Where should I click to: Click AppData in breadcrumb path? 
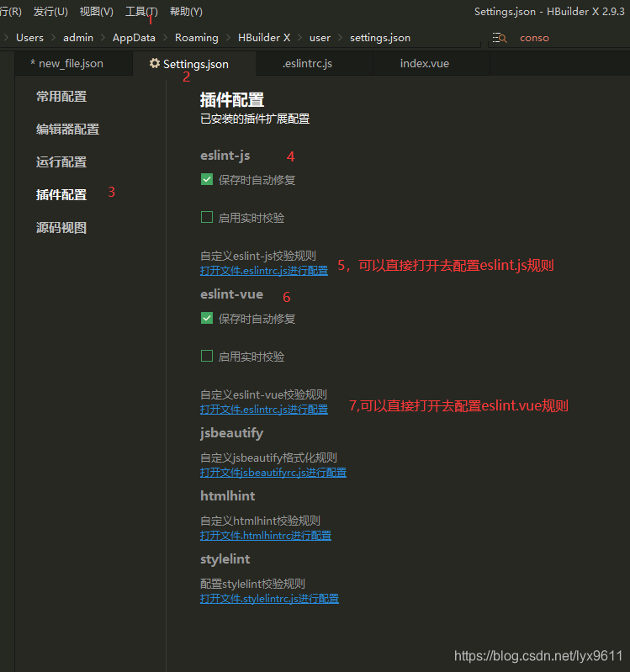134,38
